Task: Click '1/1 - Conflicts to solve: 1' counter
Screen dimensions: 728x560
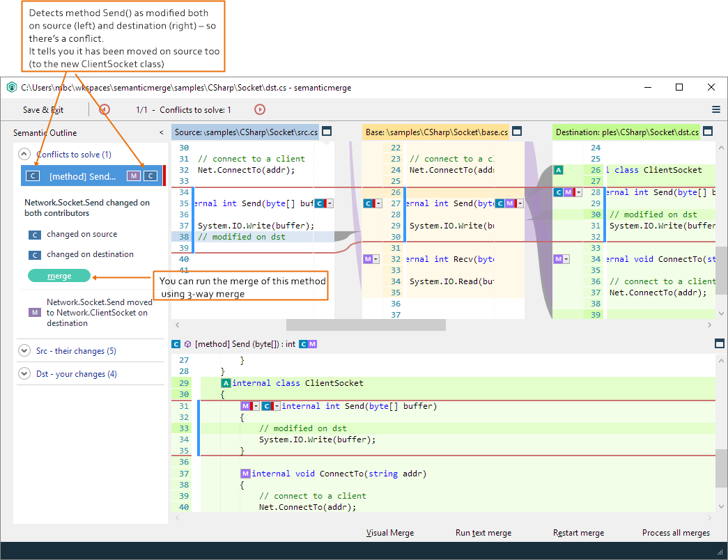Action: [x=183, y=110]
